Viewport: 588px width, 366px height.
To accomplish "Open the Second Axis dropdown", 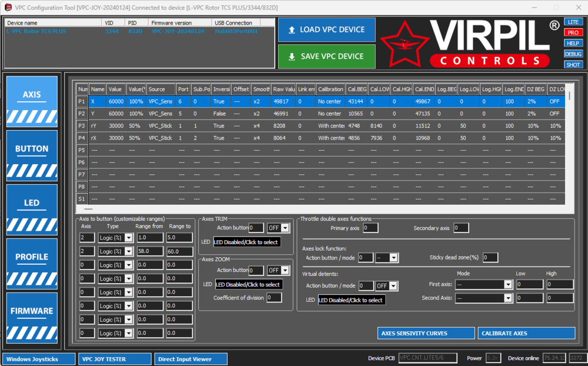I will [484, 298].
